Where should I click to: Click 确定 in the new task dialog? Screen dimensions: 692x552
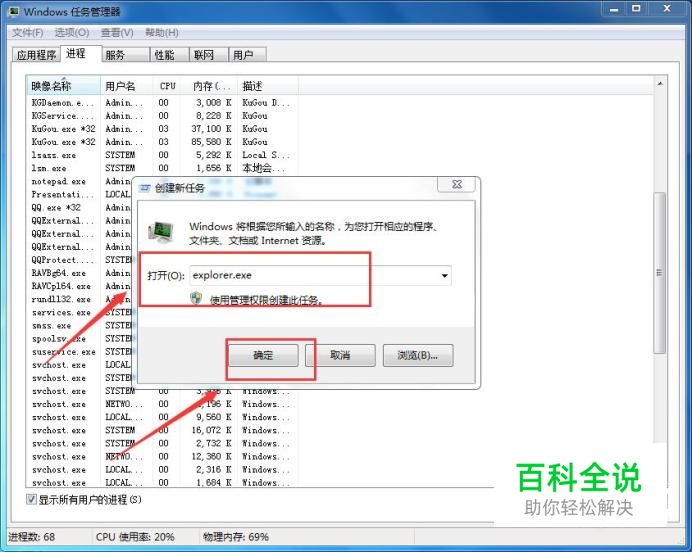(x=263, y=355)
